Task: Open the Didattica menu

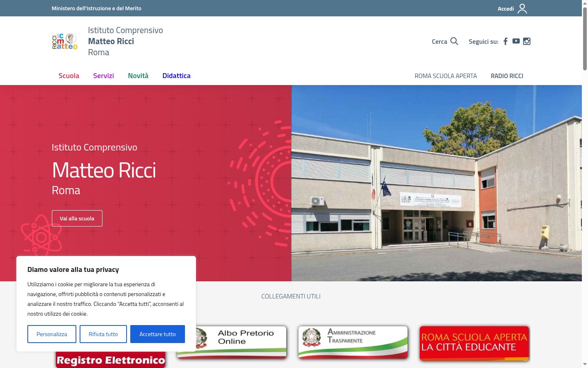Action: click(176, 76)
